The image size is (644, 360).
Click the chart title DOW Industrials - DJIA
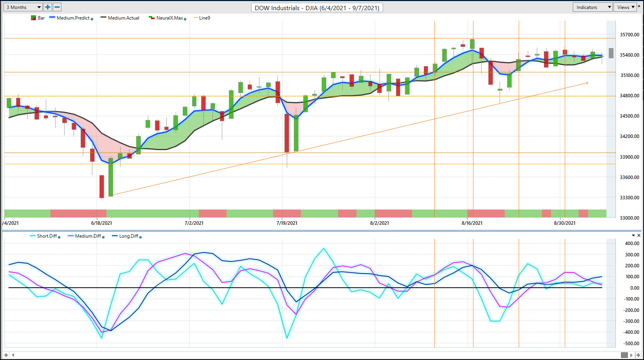317,8
